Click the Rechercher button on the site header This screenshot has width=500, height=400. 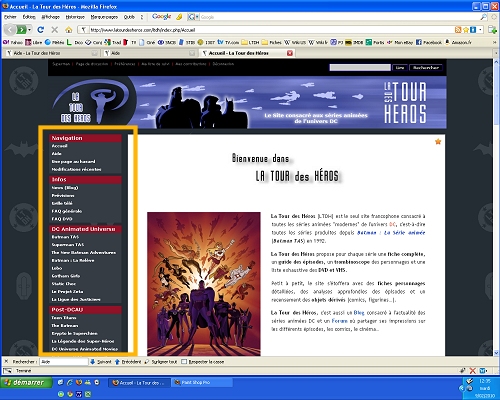(x=426, y=68)
